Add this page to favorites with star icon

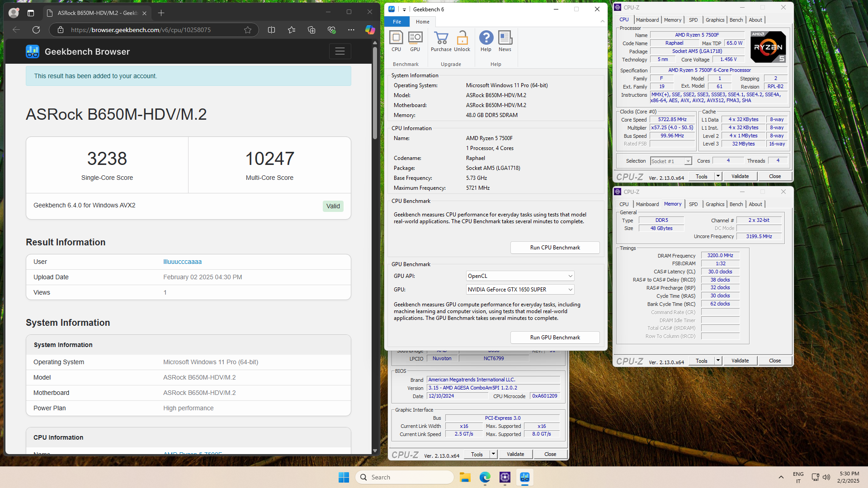coord(248,30)
